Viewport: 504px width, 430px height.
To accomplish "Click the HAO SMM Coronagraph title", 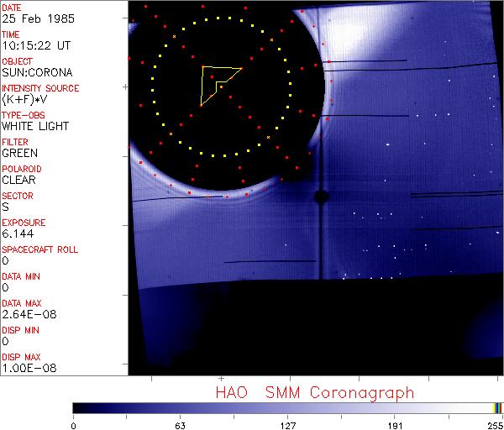I will point(314,392).
